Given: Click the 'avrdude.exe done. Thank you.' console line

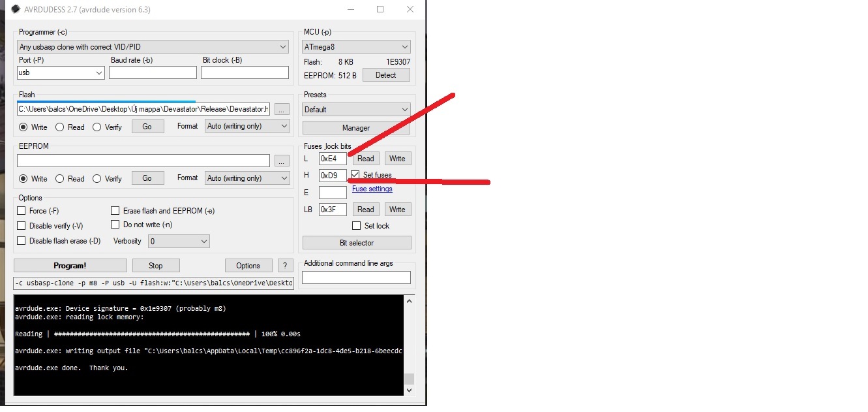Looking at the screenshot, I should click(72, 368).
